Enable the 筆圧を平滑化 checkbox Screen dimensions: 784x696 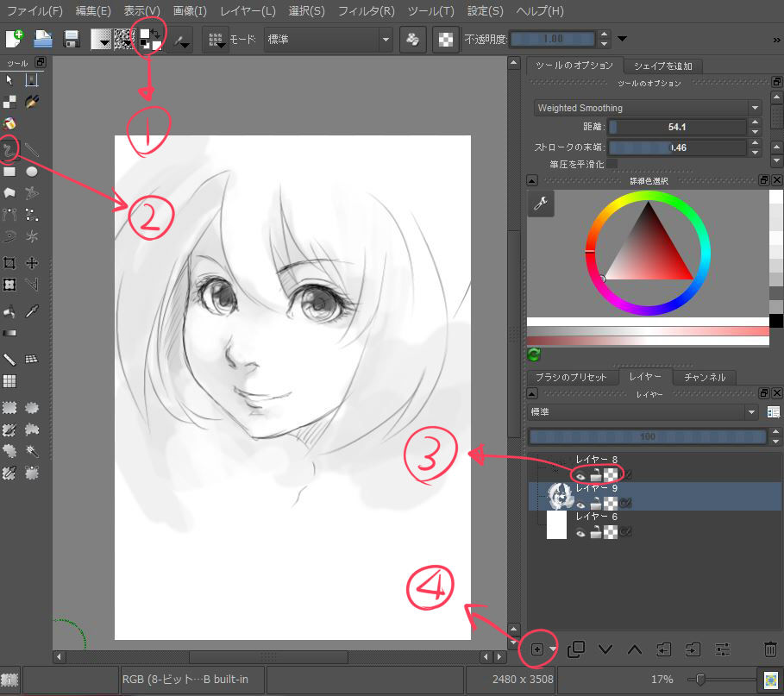click(612, 163)
